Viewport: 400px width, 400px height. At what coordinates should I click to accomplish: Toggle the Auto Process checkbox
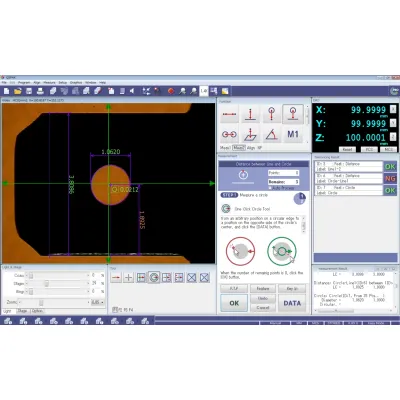click(270, 188)
